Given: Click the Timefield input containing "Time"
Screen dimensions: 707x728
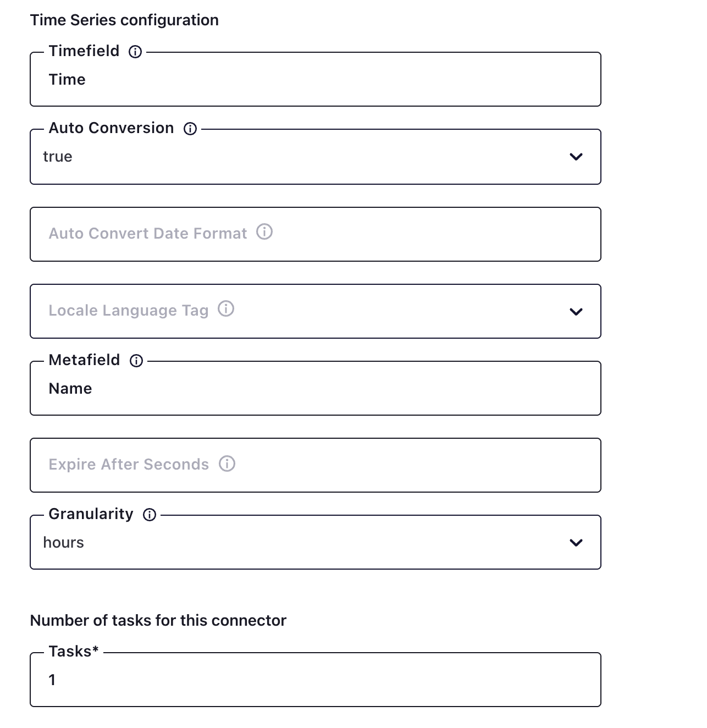Looking at the screenshot, I should (x=315, y=80).
